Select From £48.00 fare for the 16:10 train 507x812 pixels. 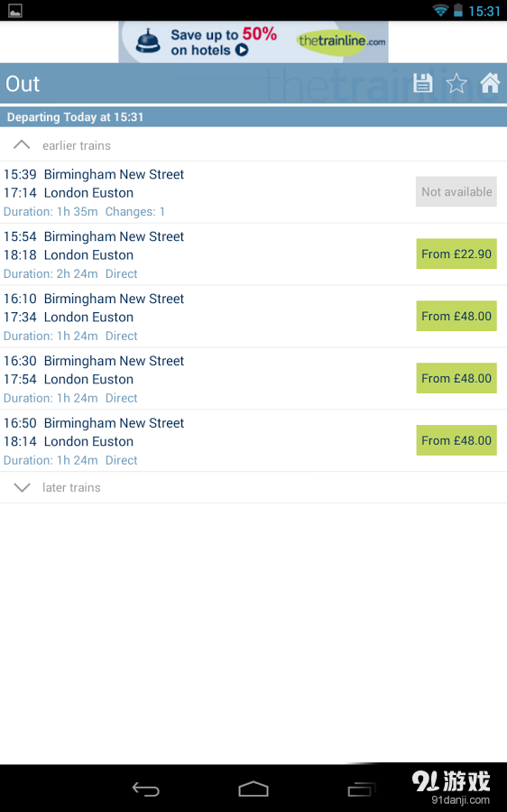pyautogui.click(x=456, y=316)
